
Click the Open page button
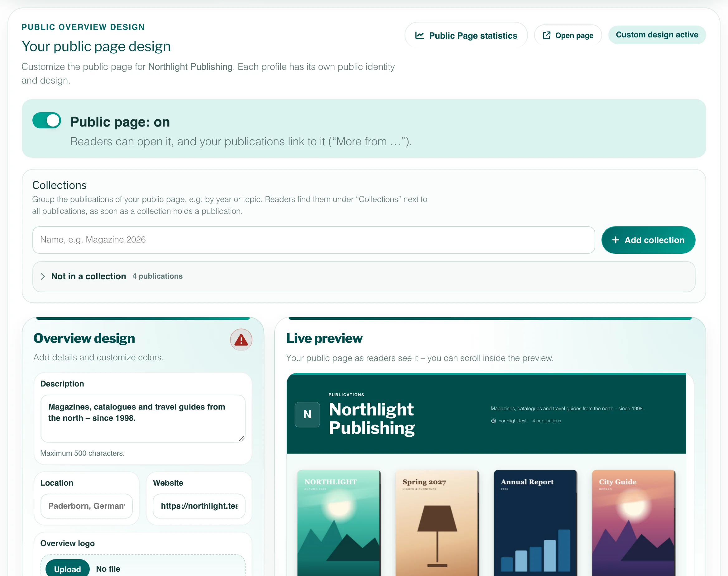(568, 36)
